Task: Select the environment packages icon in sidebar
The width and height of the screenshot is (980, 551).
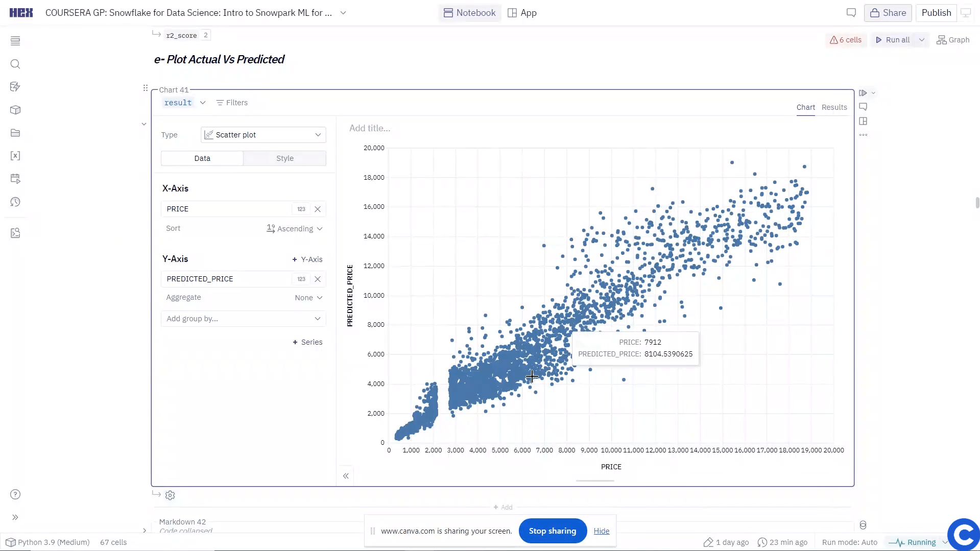Action: coord(15,110)
